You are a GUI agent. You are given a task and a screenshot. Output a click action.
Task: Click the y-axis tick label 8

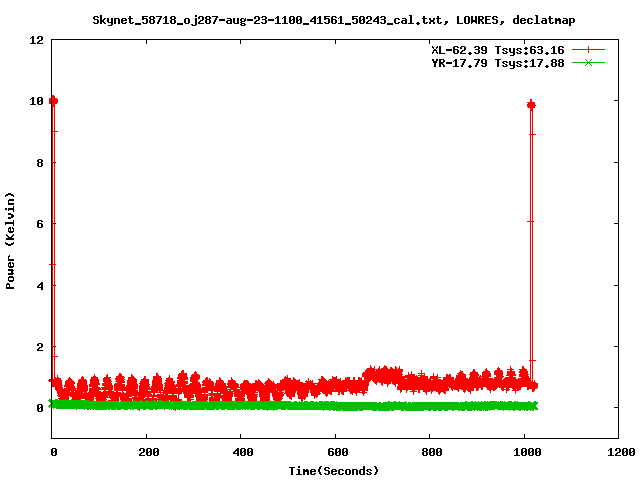40,163
